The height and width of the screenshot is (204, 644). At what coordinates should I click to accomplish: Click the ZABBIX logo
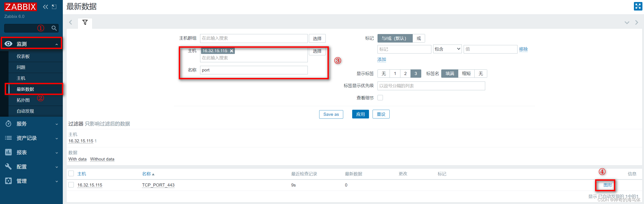20,7
